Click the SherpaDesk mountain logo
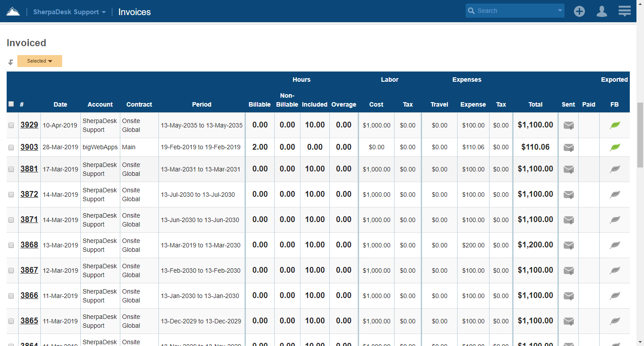644x346 pixels. (x=13, y=12)
